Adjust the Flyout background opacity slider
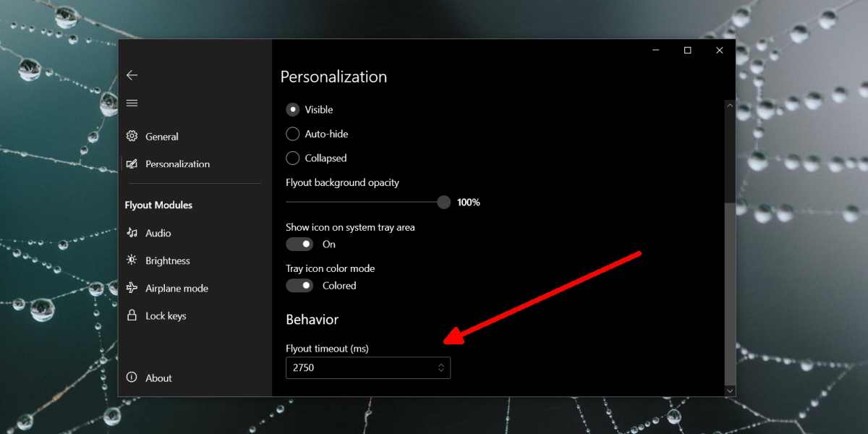 [443, 203]
